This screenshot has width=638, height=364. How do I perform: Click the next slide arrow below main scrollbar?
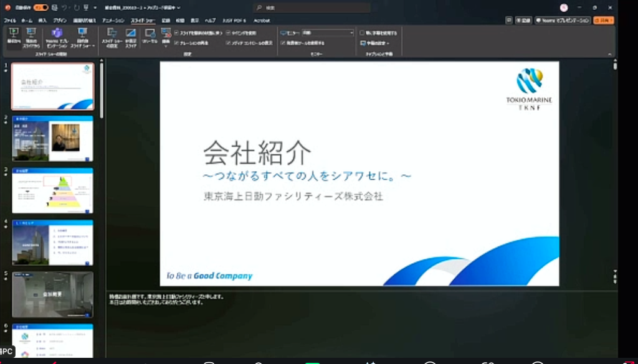pyautogui.click(x=615, y=281)
